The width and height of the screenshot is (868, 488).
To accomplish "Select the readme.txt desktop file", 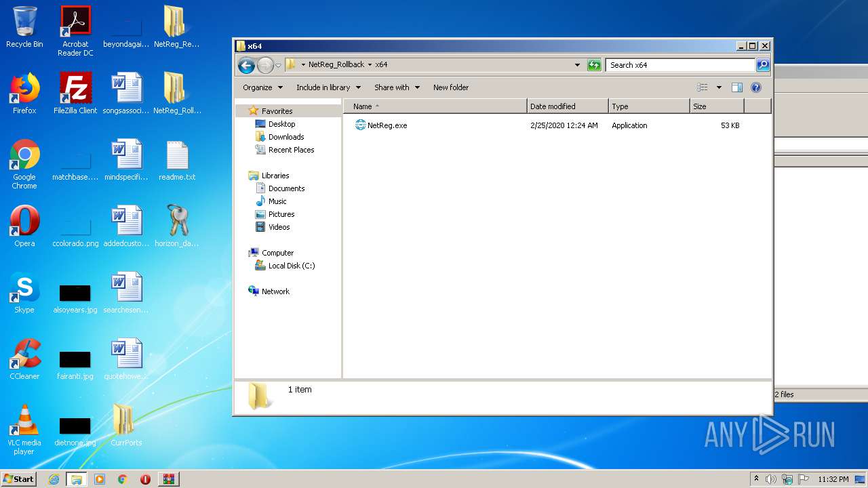I will coord(177,160).
